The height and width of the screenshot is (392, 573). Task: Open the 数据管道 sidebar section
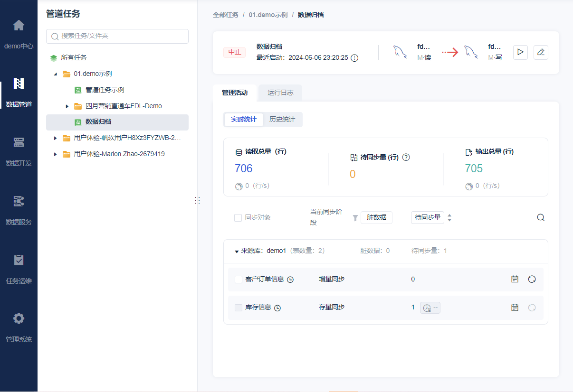tap(19, 92)
